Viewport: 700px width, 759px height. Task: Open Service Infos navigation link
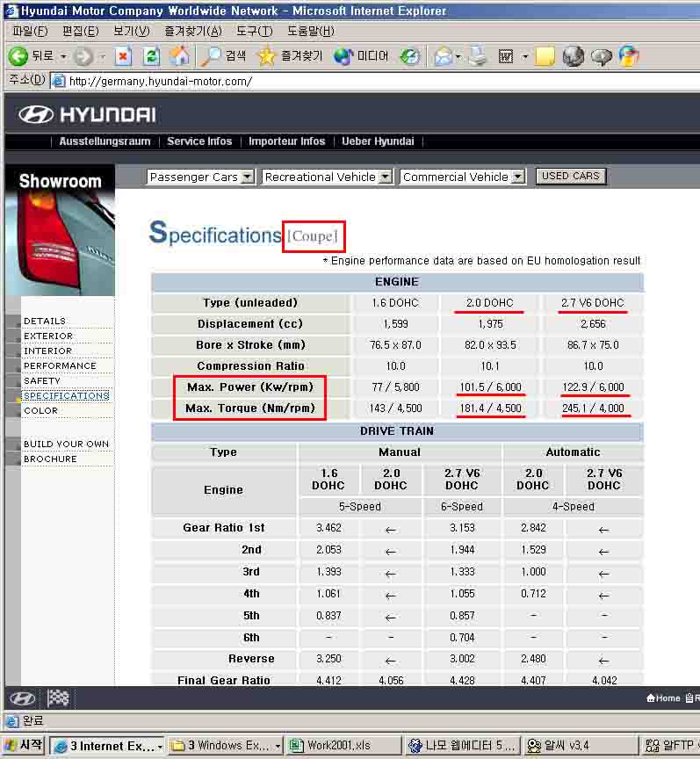point(199,141)
